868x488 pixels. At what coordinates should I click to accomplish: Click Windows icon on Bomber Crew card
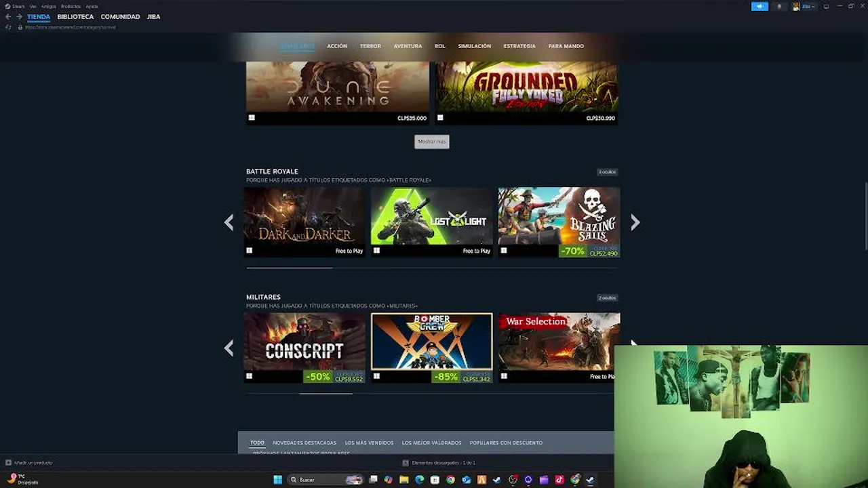pyautogui.click(x=376, y=376)
